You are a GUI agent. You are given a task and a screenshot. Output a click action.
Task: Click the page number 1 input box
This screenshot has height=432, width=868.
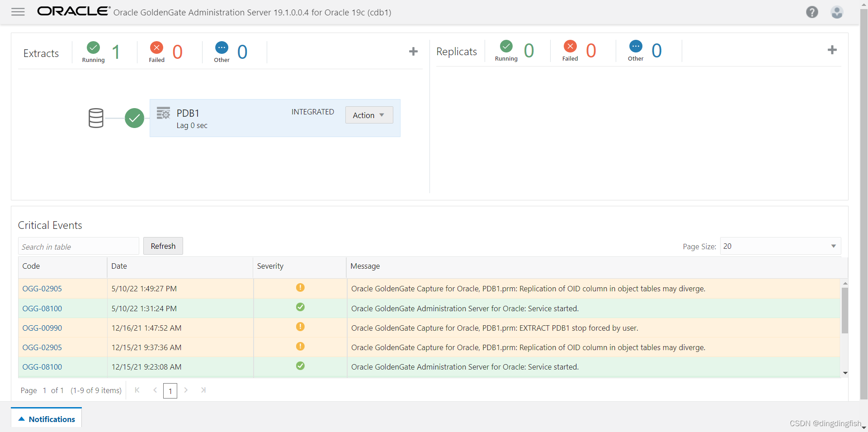(170, 391)
